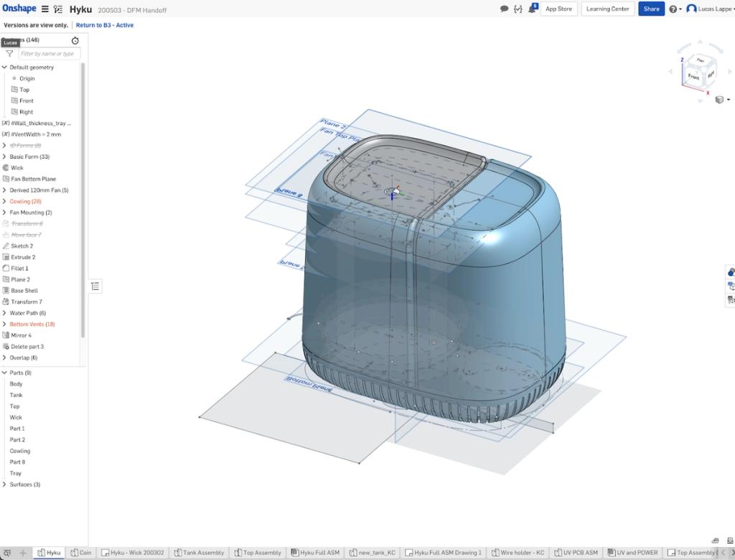
Task: Open the view cube dropdown arrow
Action: 727,100
